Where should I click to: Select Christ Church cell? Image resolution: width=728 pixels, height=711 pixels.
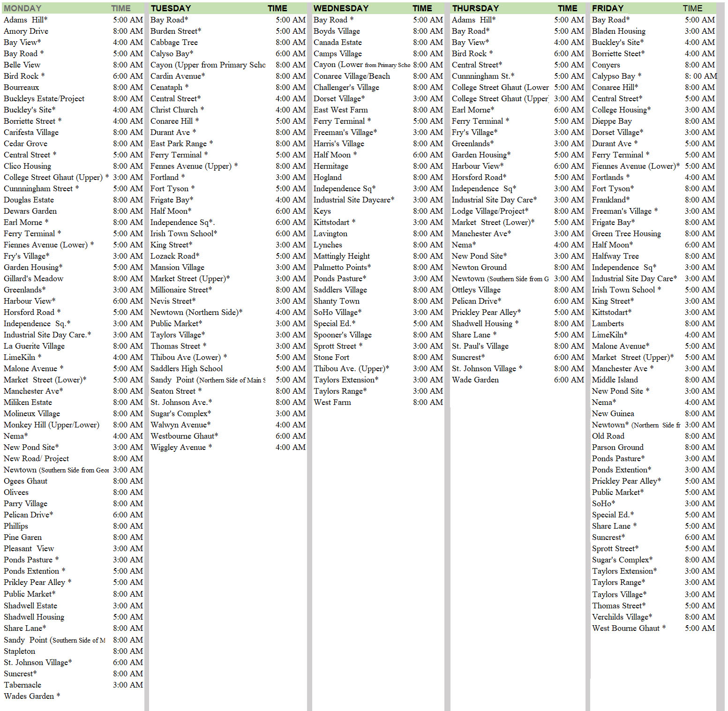click(177, 110)
